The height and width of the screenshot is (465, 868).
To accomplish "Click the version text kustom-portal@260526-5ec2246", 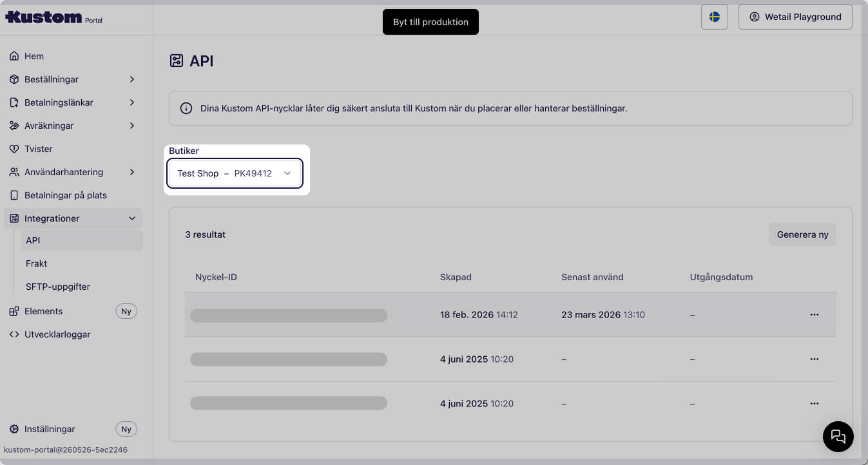I will coord(66,450).
